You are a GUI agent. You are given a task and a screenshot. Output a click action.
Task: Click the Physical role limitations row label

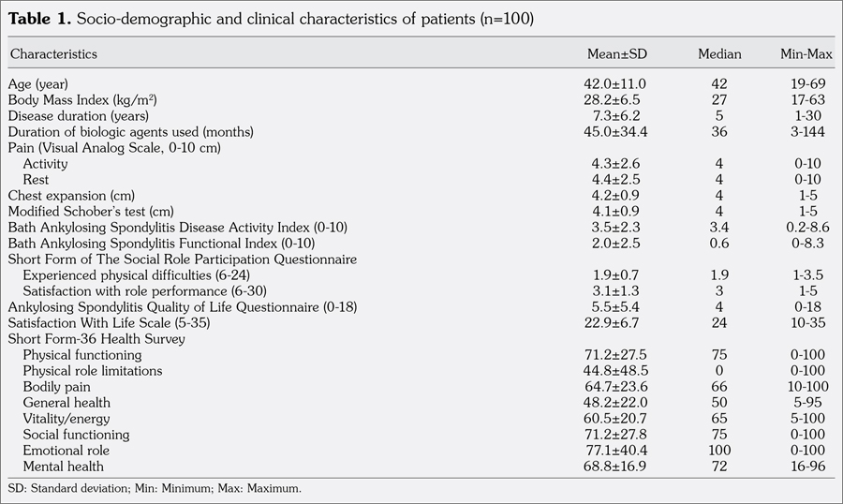pyautogui.click(x=92, y=371)
